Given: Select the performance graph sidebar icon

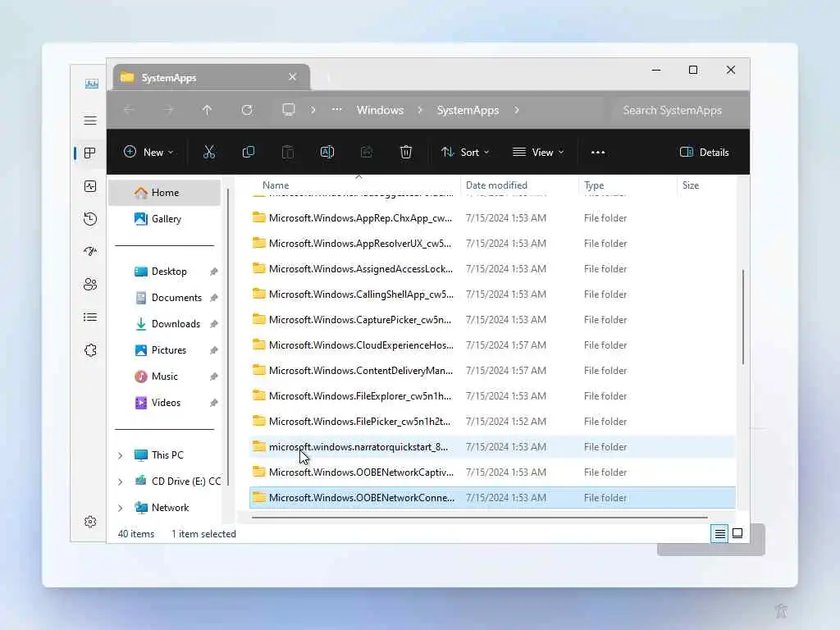Looking at the screenshot, I should click(90, 186).
